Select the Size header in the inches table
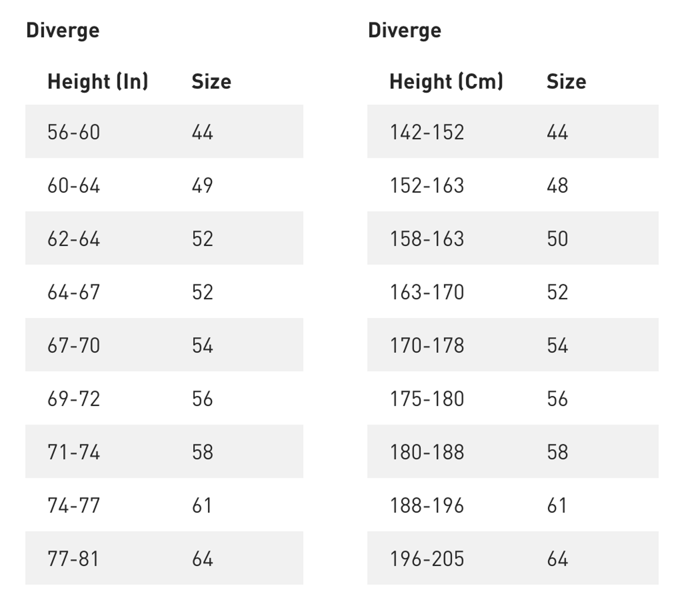 211,81
